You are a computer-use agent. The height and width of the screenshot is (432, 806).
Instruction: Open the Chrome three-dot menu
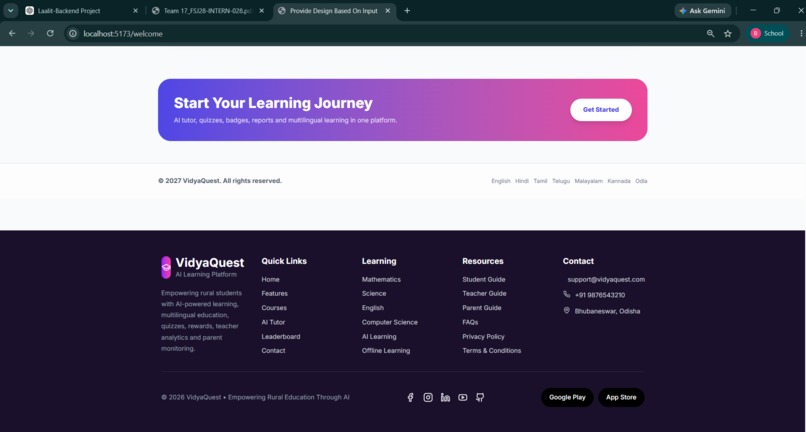(801, 33)
